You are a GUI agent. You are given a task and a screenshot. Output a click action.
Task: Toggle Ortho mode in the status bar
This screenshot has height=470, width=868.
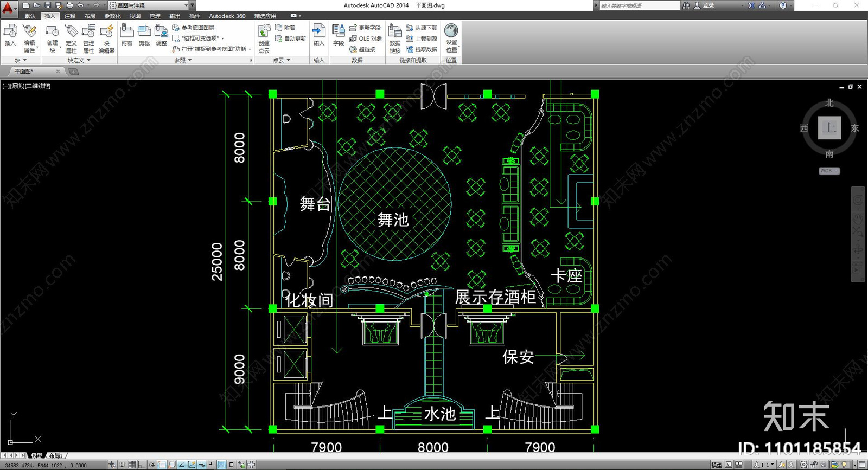[x=142, y=465]
